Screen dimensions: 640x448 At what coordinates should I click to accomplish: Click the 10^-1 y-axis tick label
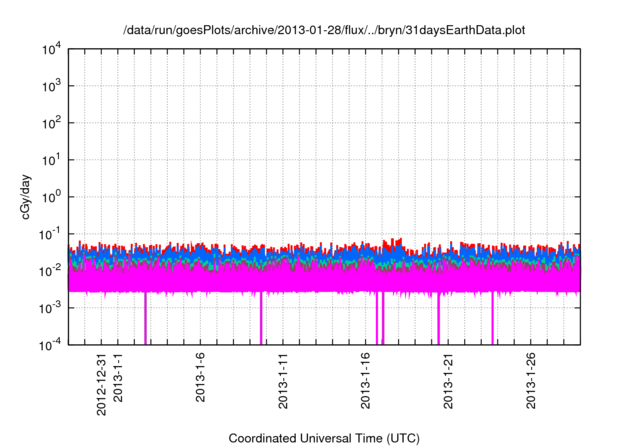pyautogui.click(x=50, y=234)
